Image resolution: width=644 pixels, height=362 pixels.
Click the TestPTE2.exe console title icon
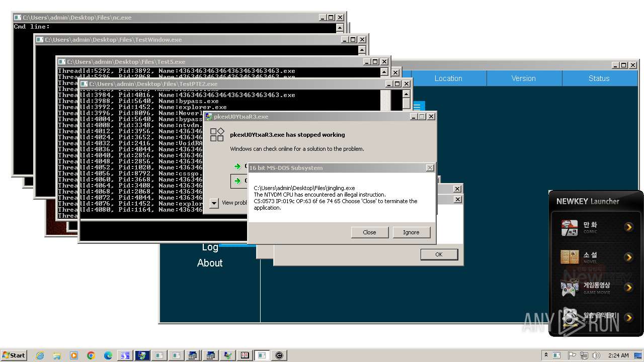[x=85, y=84]
